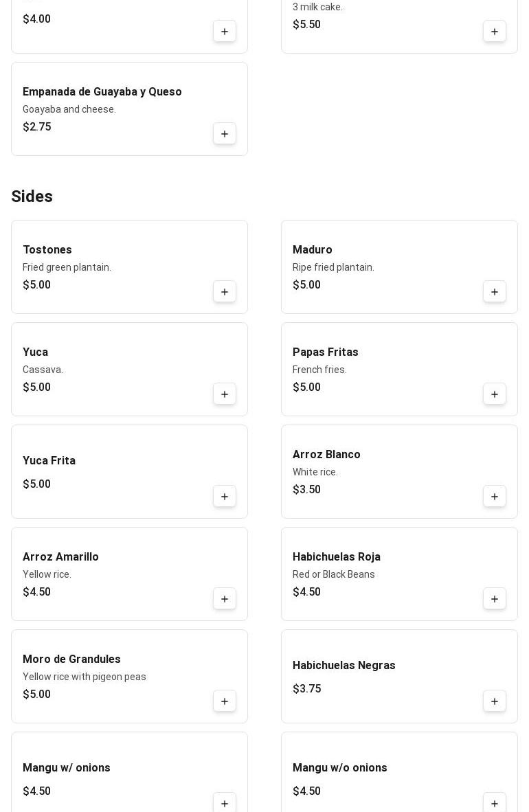Add Moro de Grandules to order
This screenshot has height=812, width=529.
pyautogui.click(x=225, y=701)
